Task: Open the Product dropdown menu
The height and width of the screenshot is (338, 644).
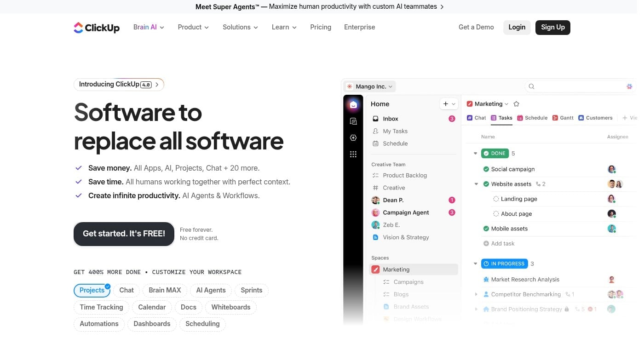Action: (x=193, y=27)
